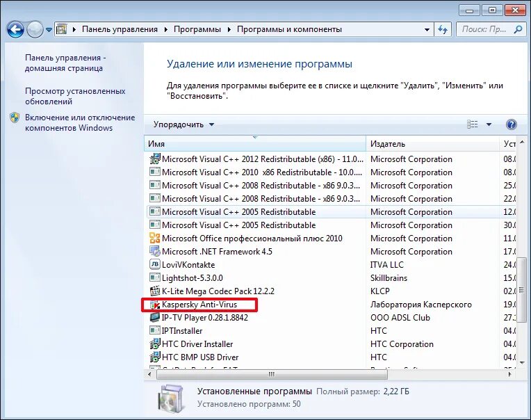Image resolution: width=531 pixels, height=420 pixels.
Task: Click the change view icon
Action: 472,124
